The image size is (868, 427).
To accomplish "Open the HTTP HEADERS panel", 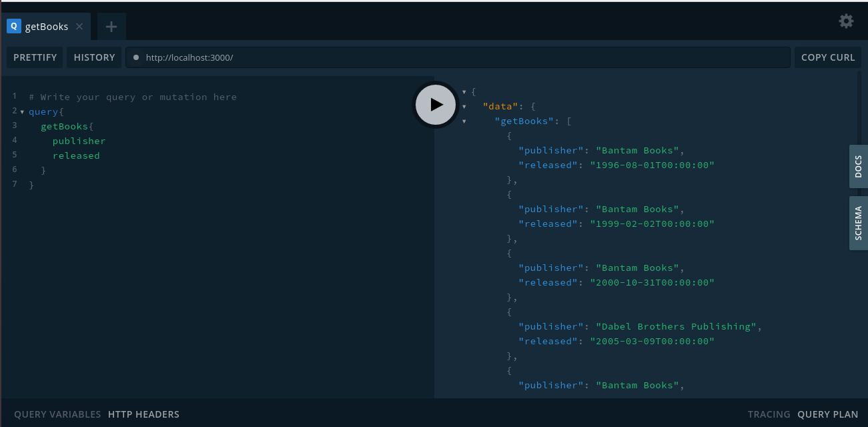I will click(143, 414).
